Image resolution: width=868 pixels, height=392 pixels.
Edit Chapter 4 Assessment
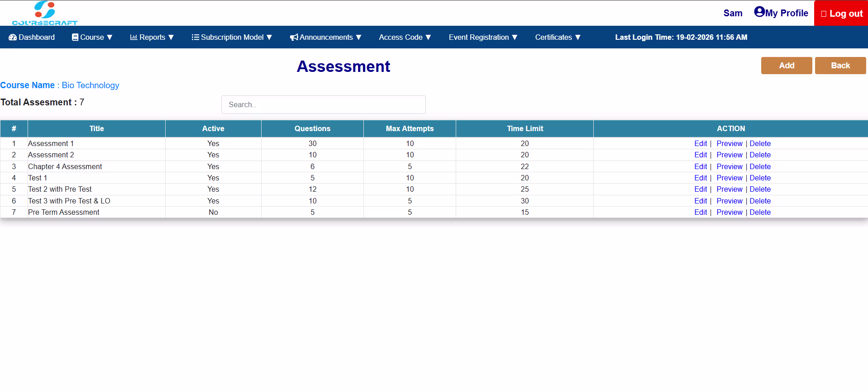tap(701, 166)
